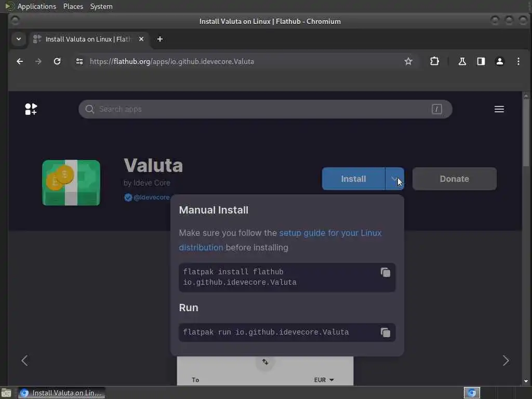This screenshot has width=532, height=399.
Task: Click the flatpak install flathub command text
Action: tap(240, 277)
